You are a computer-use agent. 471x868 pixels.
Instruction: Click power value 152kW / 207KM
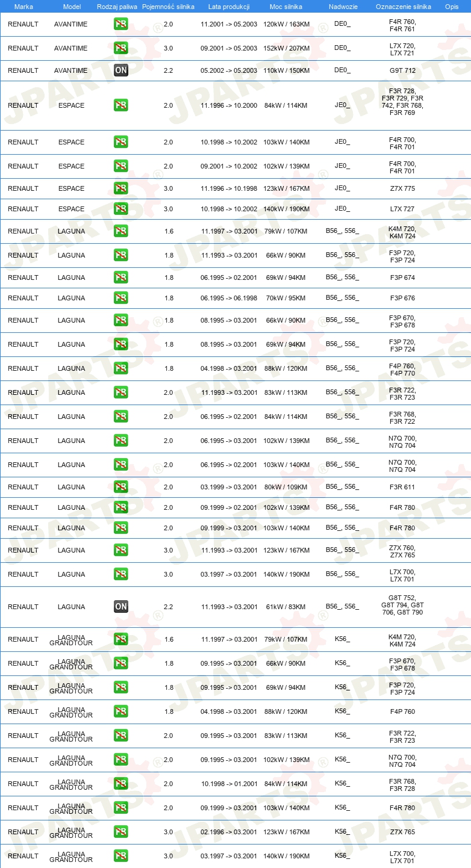(x=286, y=48)
